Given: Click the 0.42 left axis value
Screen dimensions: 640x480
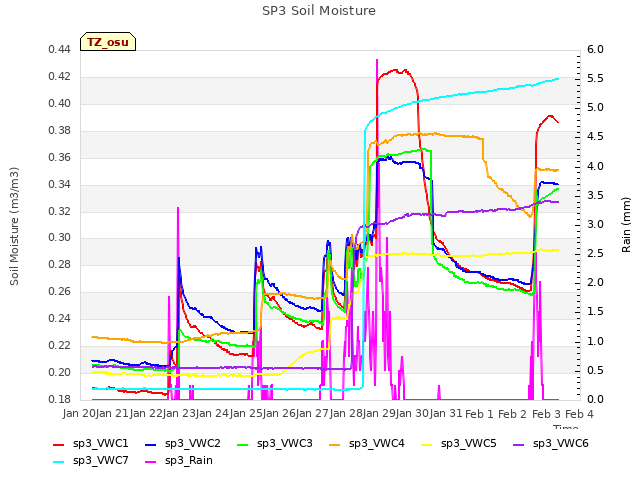Looking at the screenshot, I should [x=60, y=76].
